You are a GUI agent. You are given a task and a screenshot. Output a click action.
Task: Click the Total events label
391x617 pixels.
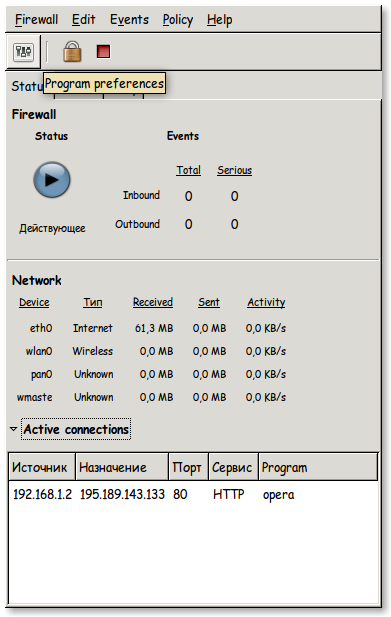tap(188, 170)
